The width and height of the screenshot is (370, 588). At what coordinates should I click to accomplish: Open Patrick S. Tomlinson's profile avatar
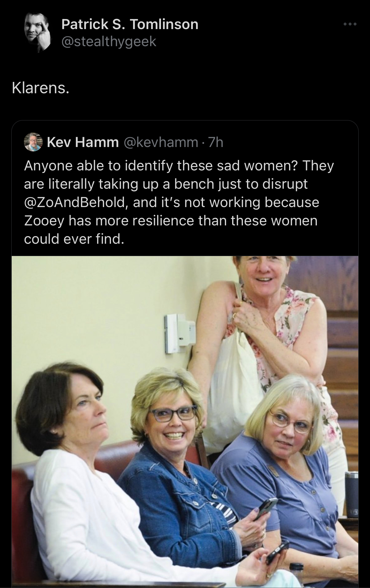point(38,33)
